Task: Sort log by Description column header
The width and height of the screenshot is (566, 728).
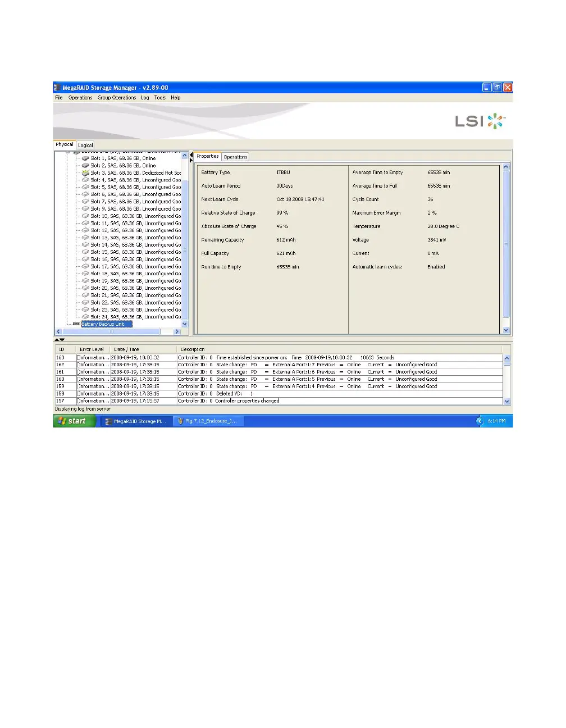Action: 339,349
